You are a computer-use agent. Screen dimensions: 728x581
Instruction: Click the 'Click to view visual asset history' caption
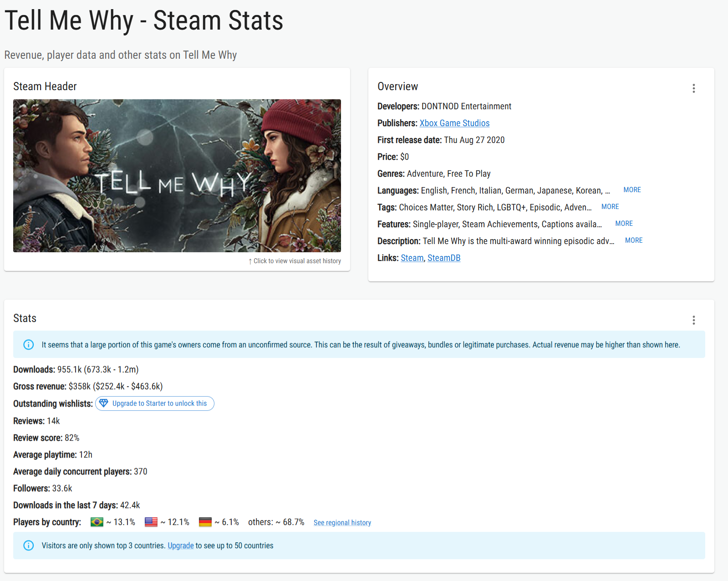pyautogui.click(x=295, y=261)
